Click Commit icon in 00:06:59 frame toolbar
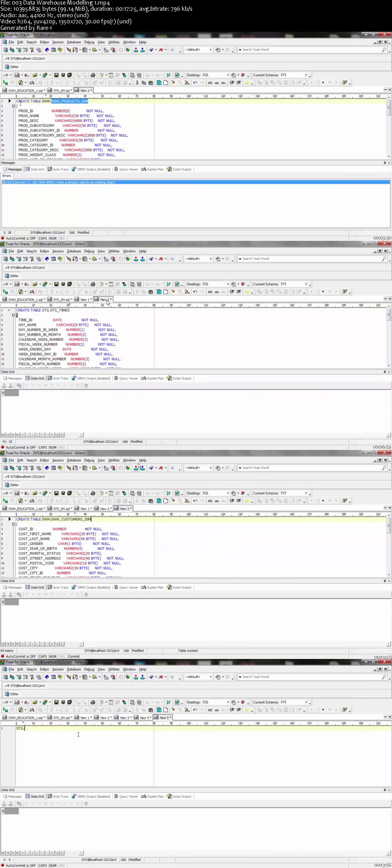Image resolution: width=392 pixels, height=868 pixels. 136,259
